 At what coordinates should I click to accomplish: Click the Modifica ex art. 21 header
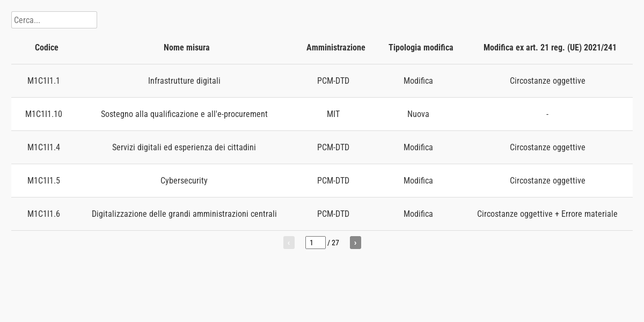click(x=550, y=47)
